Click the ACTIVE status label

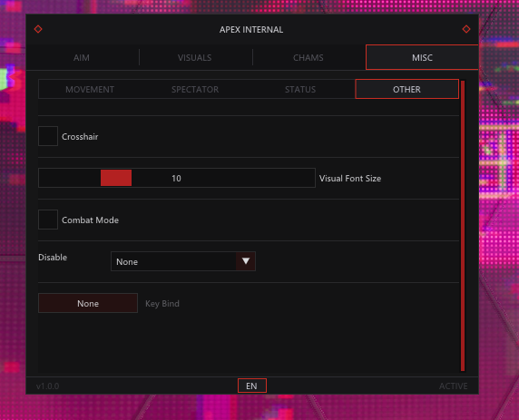tap(453, 386)
